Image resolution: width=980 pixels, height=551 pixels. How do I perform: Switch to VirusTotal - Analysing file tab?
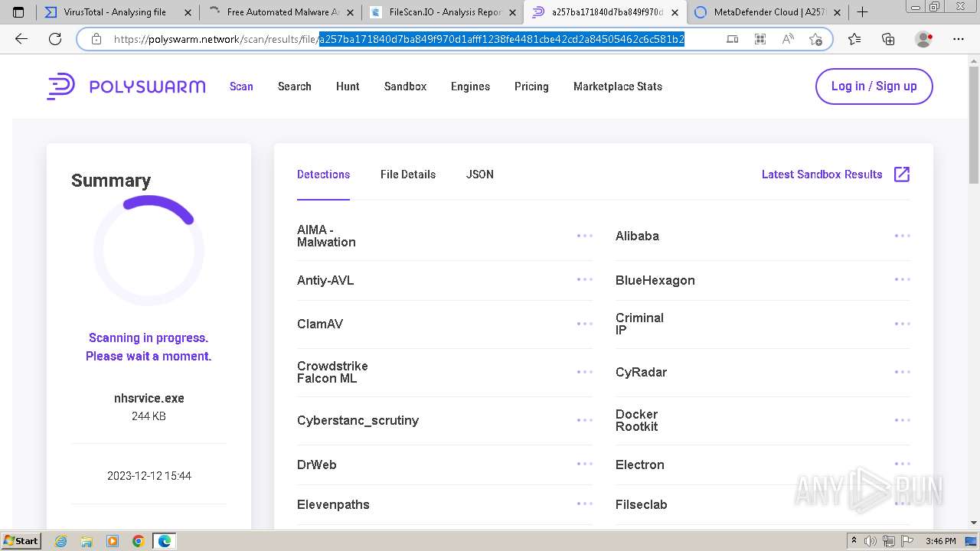[118, 12]
